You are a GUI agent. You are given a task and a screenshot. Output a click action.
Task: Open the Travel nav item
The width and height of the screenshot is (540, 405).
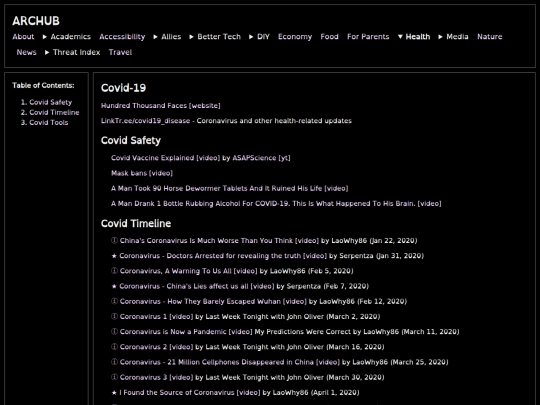120,52
